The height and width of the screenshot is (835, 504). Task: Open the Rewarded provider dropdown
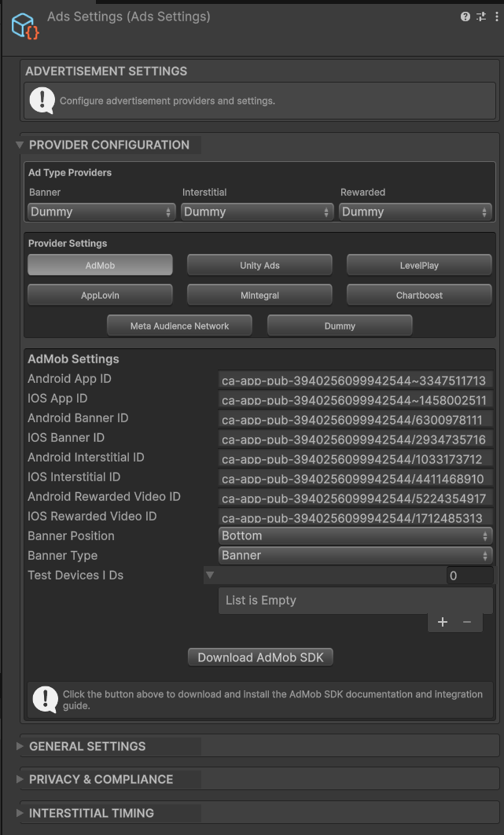(x=416, y=212)
